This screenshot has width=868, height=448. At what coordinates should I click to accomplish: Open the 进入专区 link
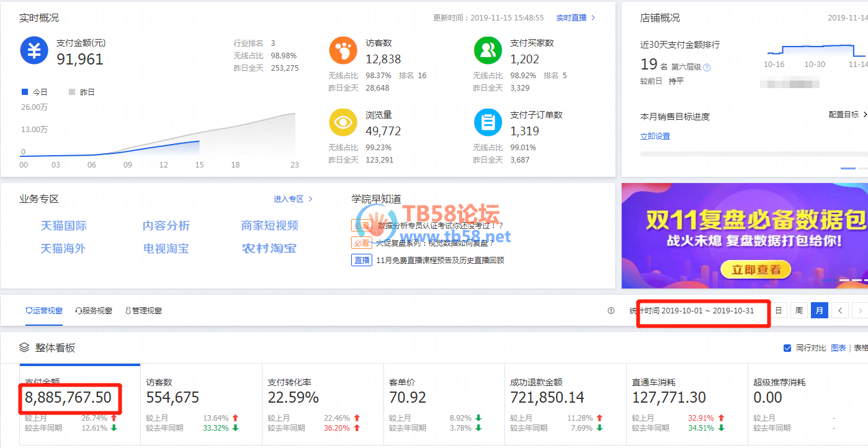[293, 199]
